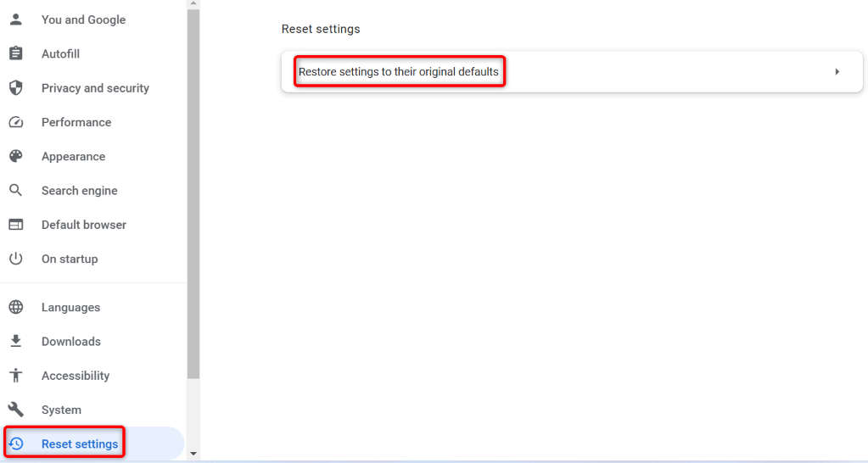Select Reset settings in the sidebar

(80, 444)
